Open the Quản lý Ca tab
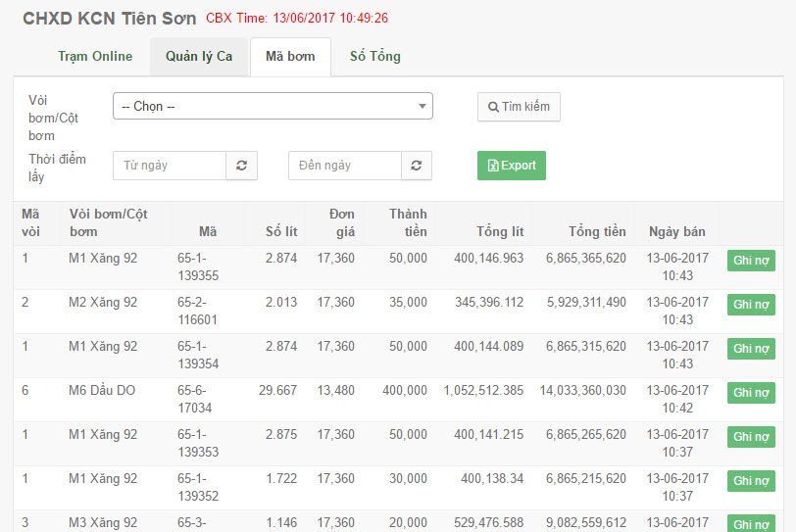Image resolution: width=796 pixels, height=532 pixels. tap(199, 56)
